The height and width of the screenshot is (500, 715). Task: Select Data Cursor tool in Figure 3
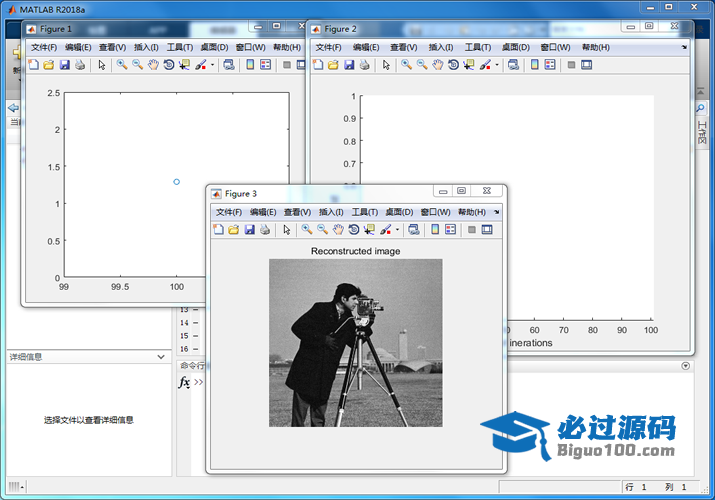[369, 229]
